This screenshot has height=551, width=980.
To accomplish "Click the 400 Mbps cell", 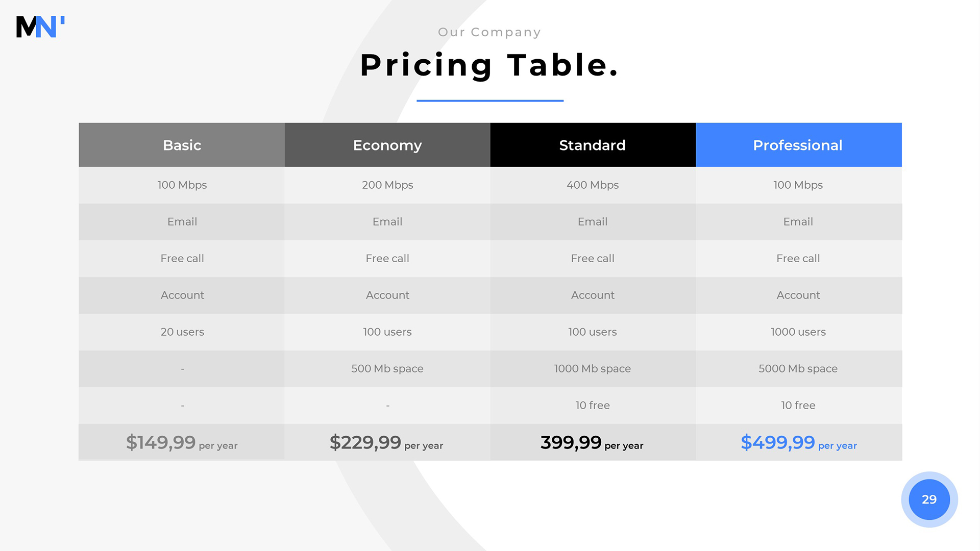I will click(x=593, y=185).
